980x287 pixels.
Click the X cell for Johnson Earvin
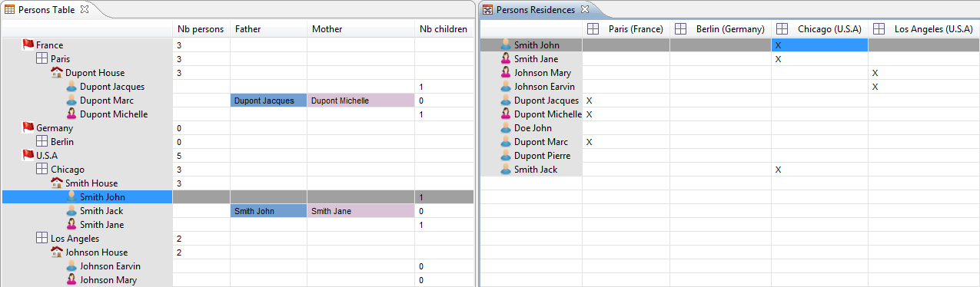tap(875, 87)
